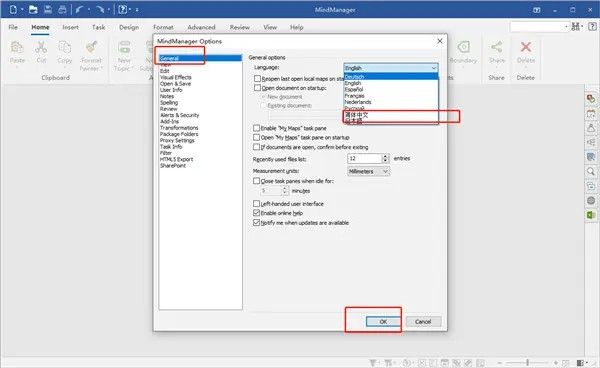Collapse the Language dropdown showing English

[434, 68]
